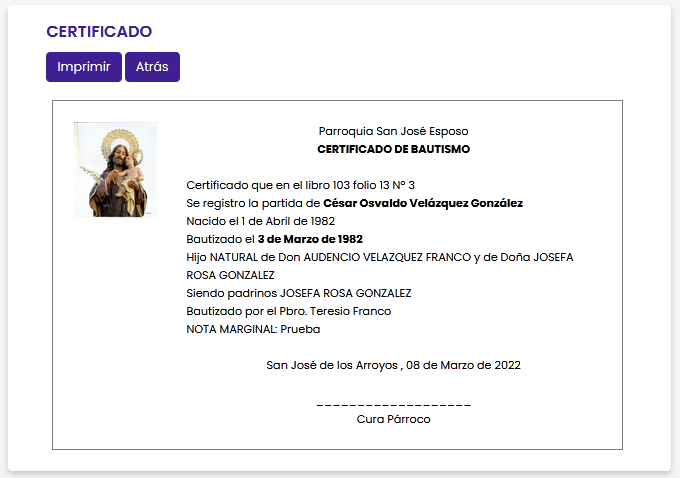Click the Hijo NATURAL de Don AUDENCIO line
The width and height of the screenshot is (680, 478).
coord(379,257)
